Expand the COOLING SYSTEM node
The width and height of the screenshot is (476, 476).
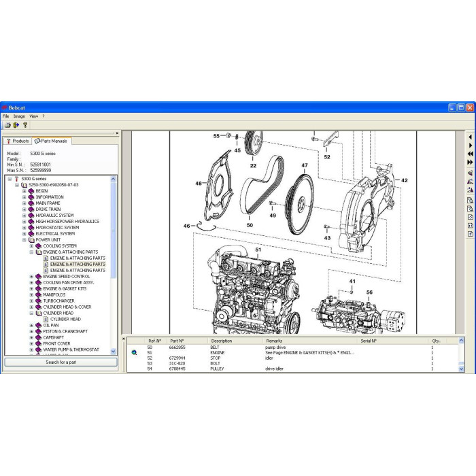[31, 246]
